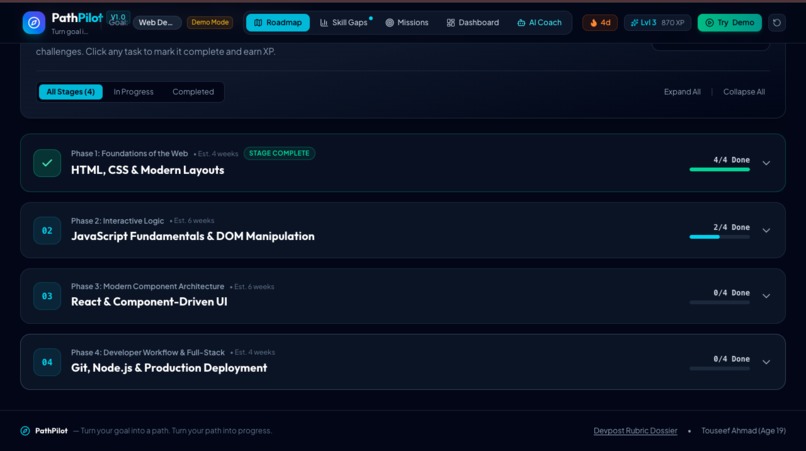Click the React & Component-Driven UI title
Screen dimensions: 806x451
tap(149, 302)
